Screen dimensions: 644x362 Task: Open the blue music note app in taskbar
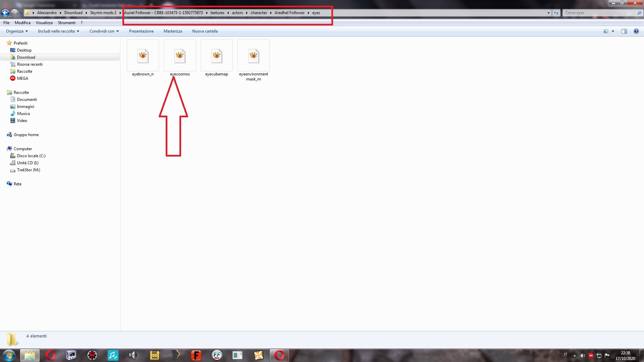113,355
